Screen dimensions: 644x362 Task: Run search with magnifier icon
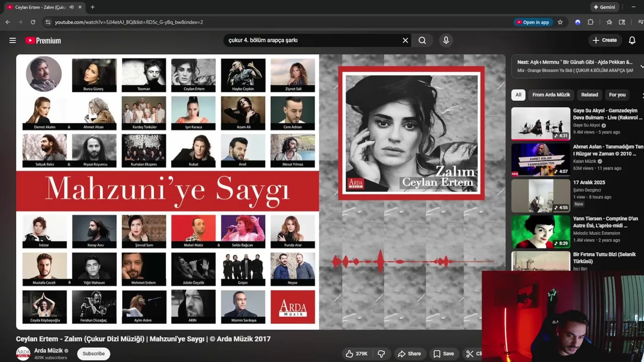(422, 40)
